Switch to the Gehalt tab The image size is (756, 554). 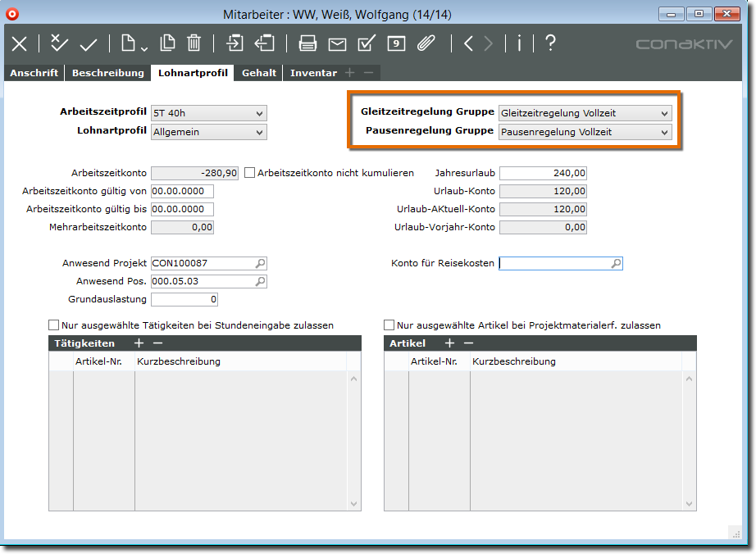259,73
